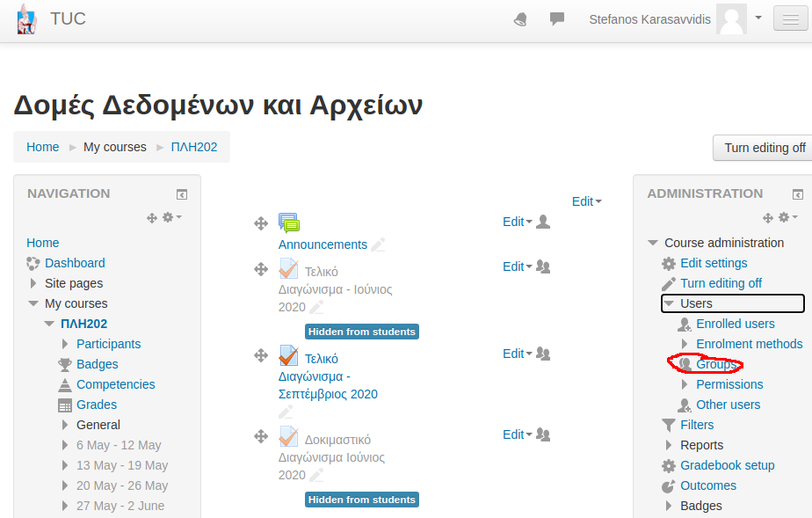The height and width of the screenshot is (518, 812).
Task: Click pencil icon to rename Announcements
Action: [x=378, y=244]
